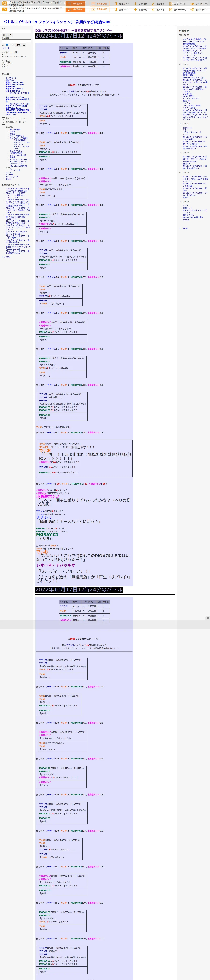Open バトロイ駄弁り板 link
The width and height of the screenshot is (210, 980).
(x=17, y=136)
